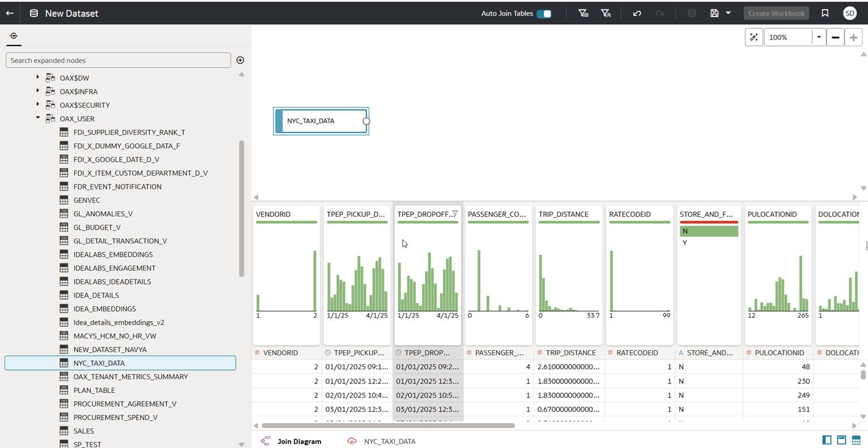The image size is (868, 448).
Task: Open the save options dropdown arrow
Action: tap(728, 13)
